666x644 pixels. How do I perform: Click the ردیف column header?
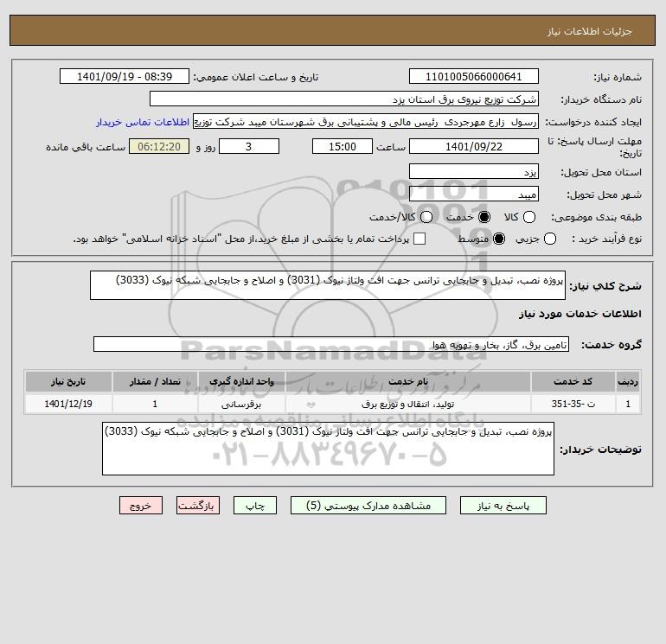[x=628, y=381]
